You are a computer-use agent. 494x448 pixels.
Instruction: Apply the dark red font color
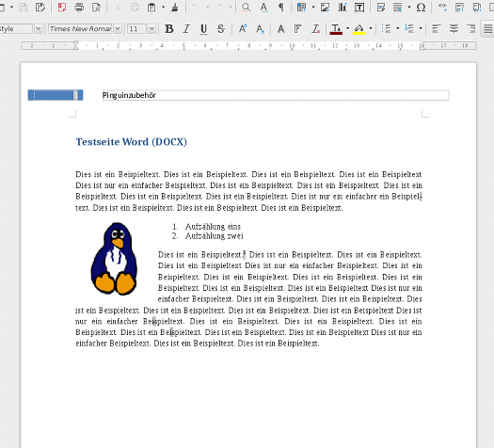(336, 29)
